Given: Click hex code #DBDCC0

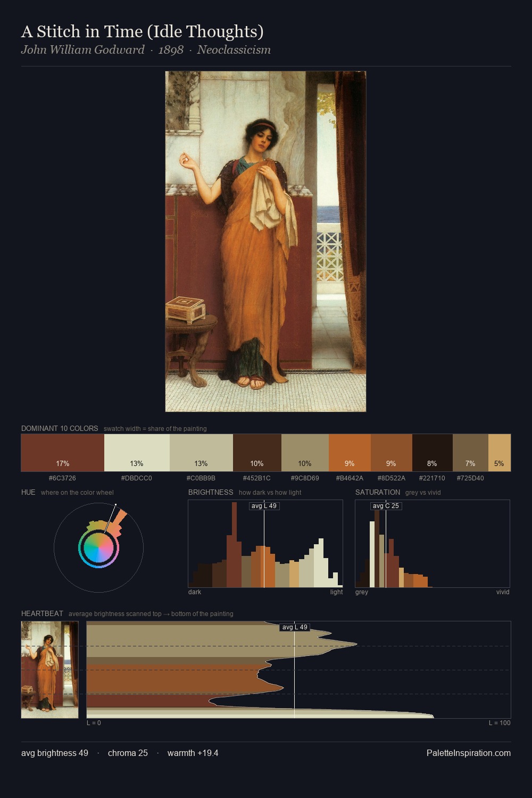Looking at the screenshot, I should pyautogui.click(x=137, y=478).
